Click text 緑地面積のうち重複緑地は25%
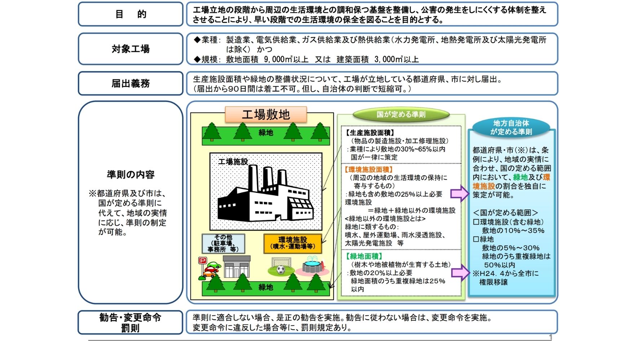This screenshot has height=341, width=644. (x=398, y=281)
